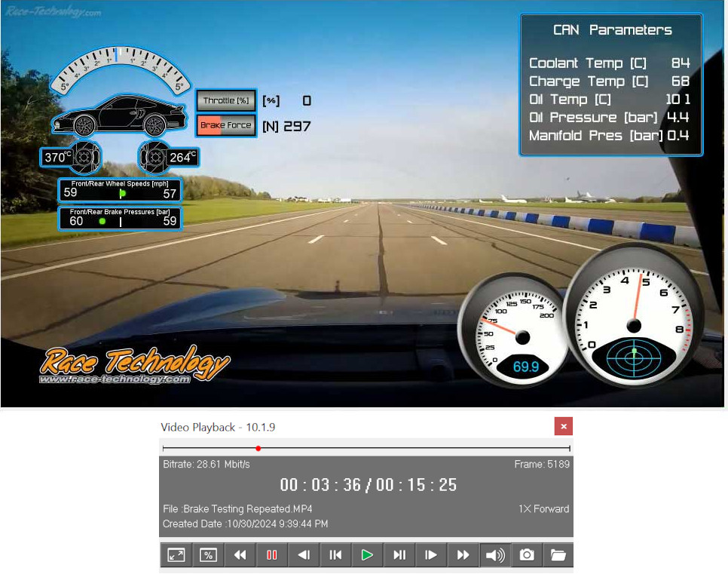Click the CAN Parameters overlay panel

click(610, 84)
